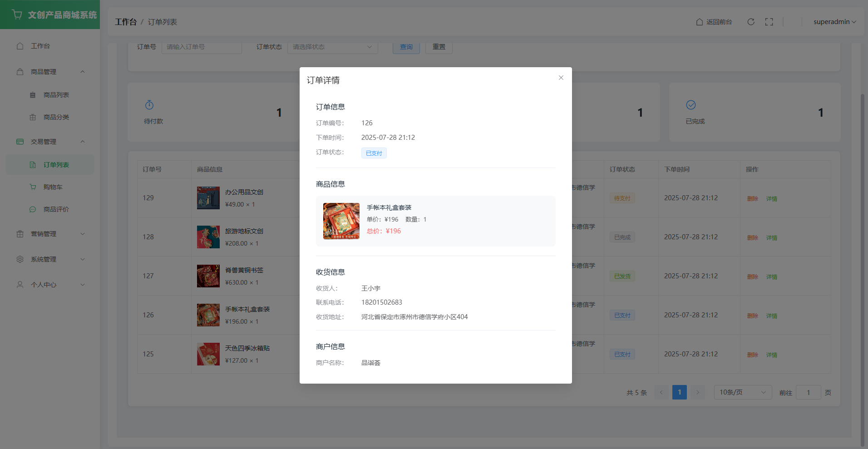The height and width of the screenshot is (449, 868).
Task: Click the 订单号 input field
Action: [x=202, y=47]
